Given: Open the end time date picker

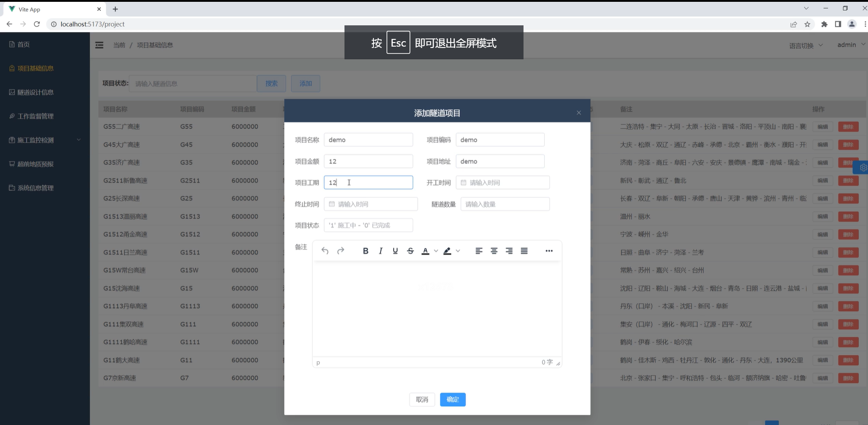Looking at the screenshot, I should (x=371, y=204).
